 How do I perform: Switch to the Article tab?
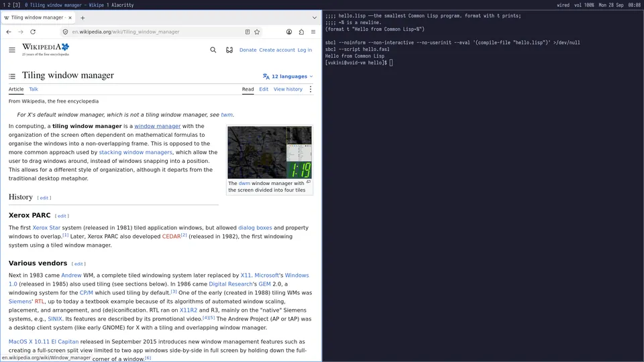(16, 89)
